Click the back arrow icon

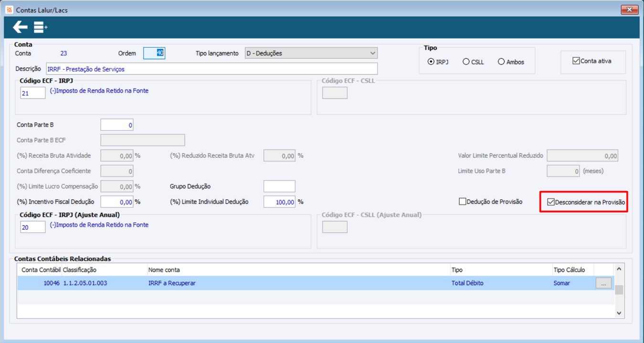pyautogui.click(x=20, y=27)
